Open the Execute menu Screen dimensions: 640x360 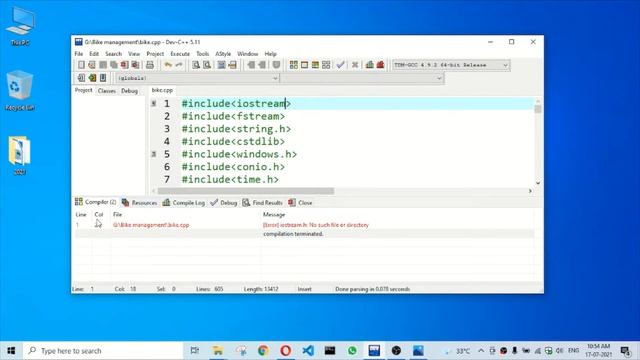point(180,54)
